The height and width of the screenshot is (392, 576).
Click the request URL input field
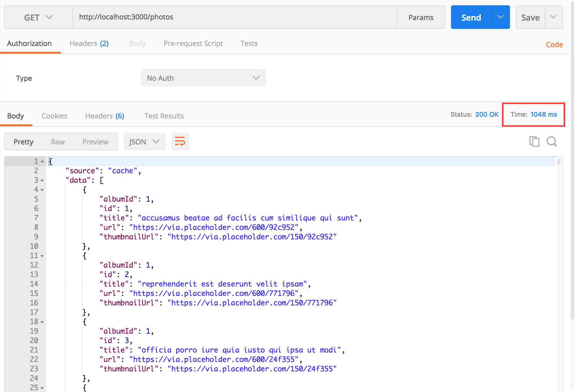(x=235, y=17)
